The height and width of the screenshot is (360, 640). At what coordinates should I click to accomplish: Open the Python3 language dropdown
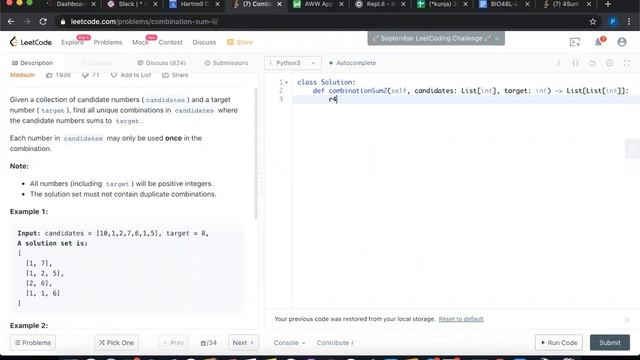tap(293, 63)
